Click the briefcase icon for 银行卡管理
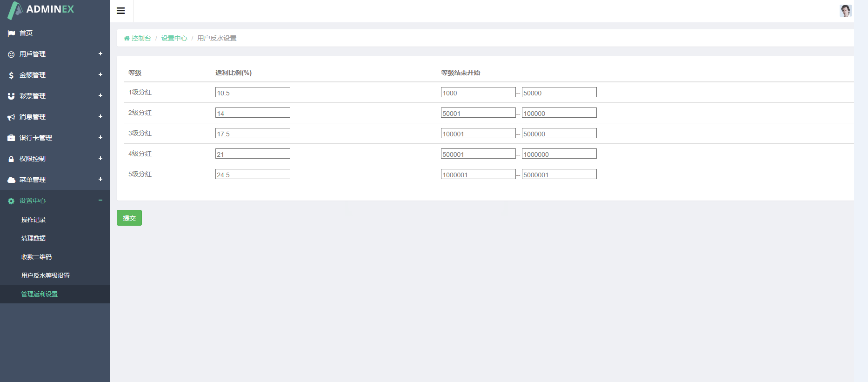The width and height of the screenshot is (868, 382). [x=11, y=138]
